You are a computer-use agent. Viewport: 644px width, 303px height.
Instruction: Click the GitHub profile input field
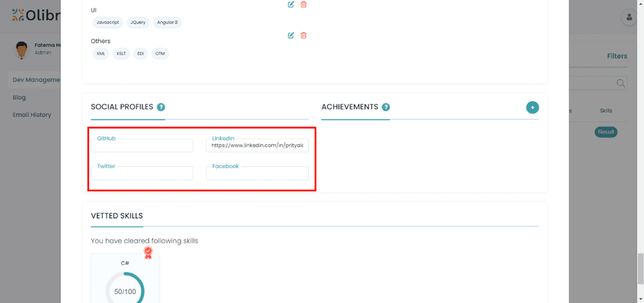click(143, 146)
